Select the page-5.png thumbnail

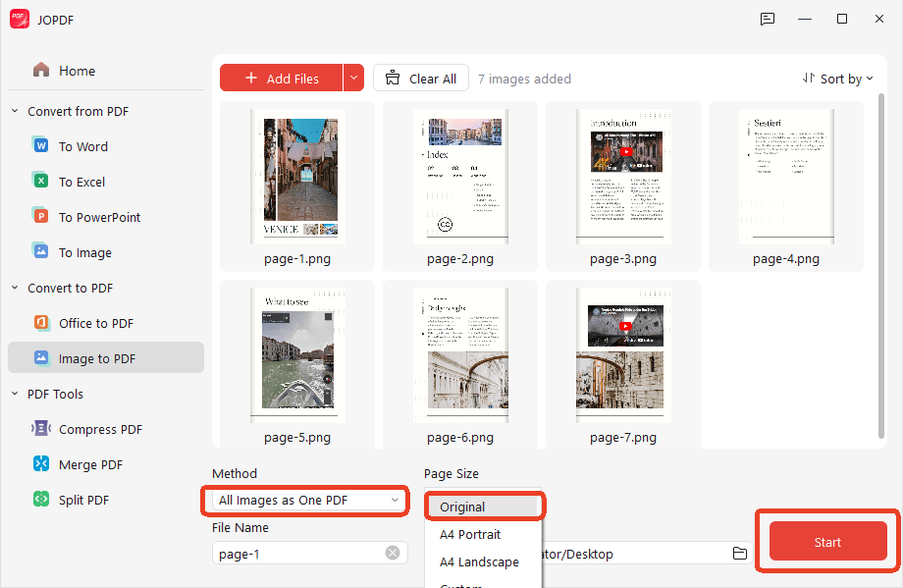coord(297,364)
